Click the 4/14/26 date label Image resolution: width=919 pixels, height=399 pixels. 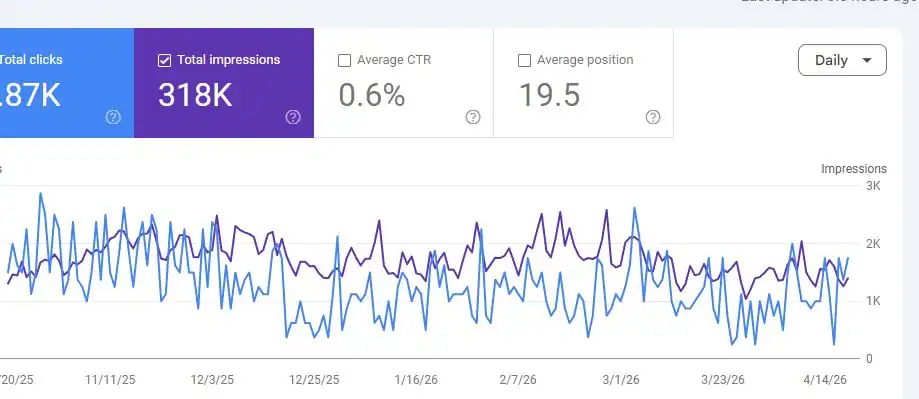coord(825,380)
